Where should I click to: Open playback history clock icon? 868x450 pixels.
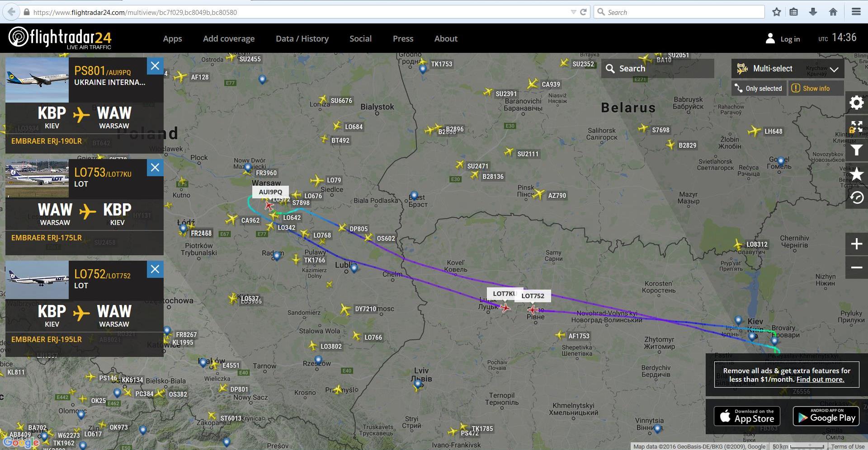click(x=856, y=197)
